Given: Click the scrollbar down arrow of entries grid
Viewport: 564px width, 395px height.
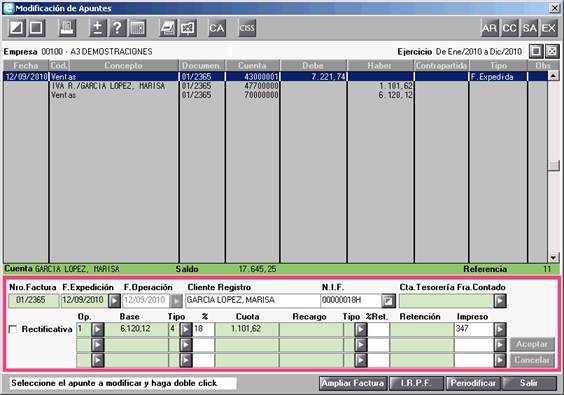Looking at the screenshot, I should 553,258.
